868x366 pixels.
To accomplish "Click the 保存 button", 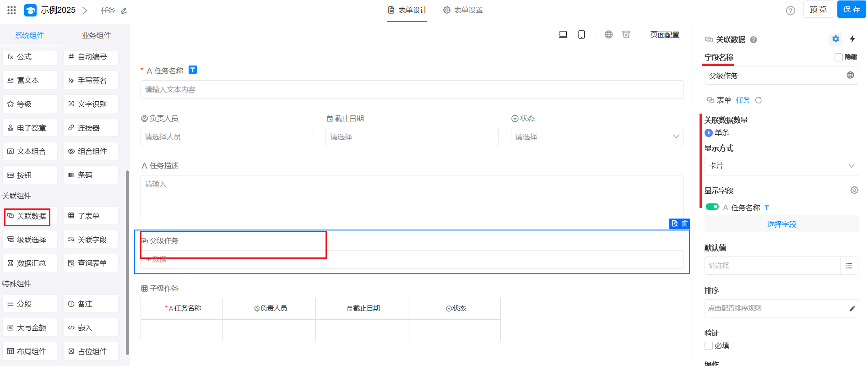I will click(851, 10).
